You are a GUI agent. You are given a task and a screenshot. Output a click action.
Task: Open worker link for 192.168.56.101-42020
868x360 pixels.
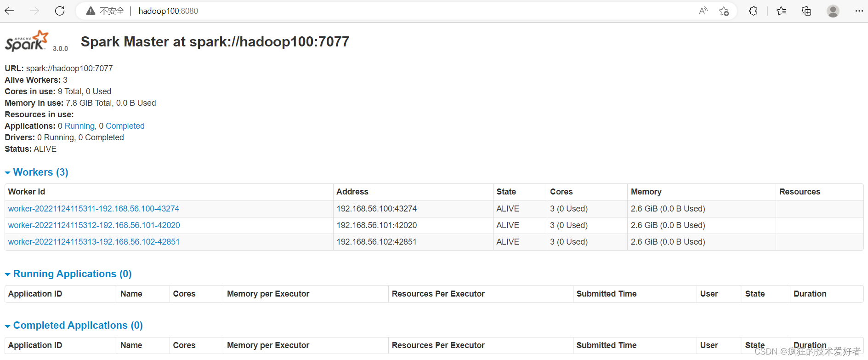pyautogui.click(x=94, y=225)
